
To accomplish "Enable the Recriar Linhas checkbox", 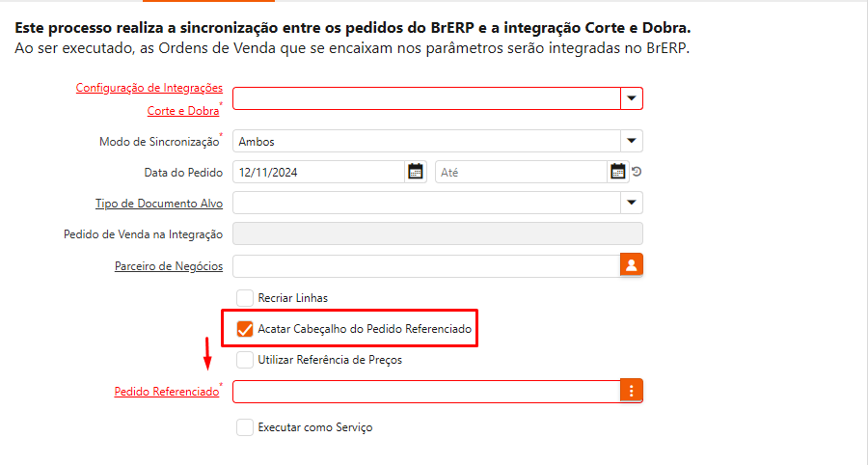I will (x=245, y=298).
